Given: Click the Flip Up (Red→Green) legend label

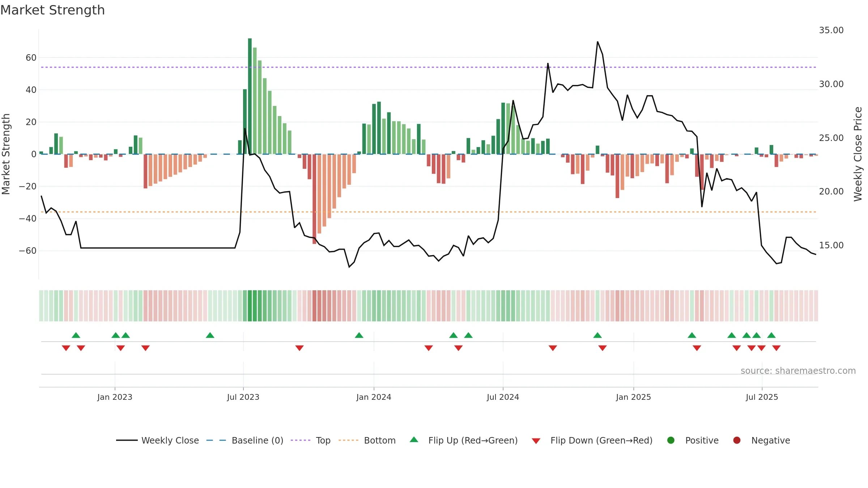Looking at the screenshot, I should point(473,440).
